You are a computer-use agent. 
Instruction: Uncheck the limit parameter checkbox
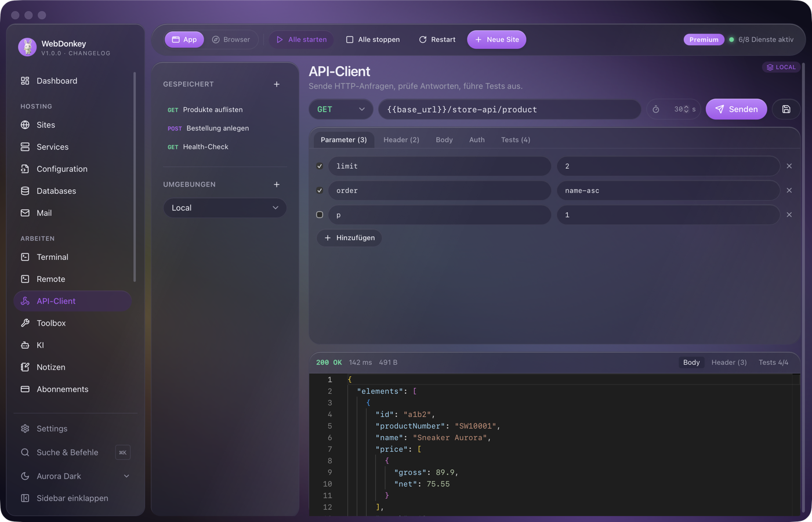point(320,166)
